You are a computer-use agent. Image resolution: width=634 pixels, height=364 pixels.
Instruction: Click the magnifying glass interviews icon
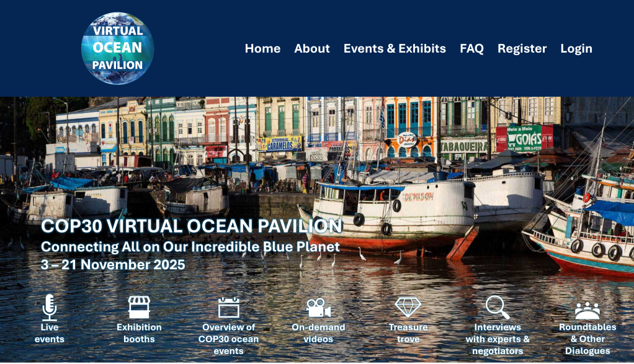497,307
